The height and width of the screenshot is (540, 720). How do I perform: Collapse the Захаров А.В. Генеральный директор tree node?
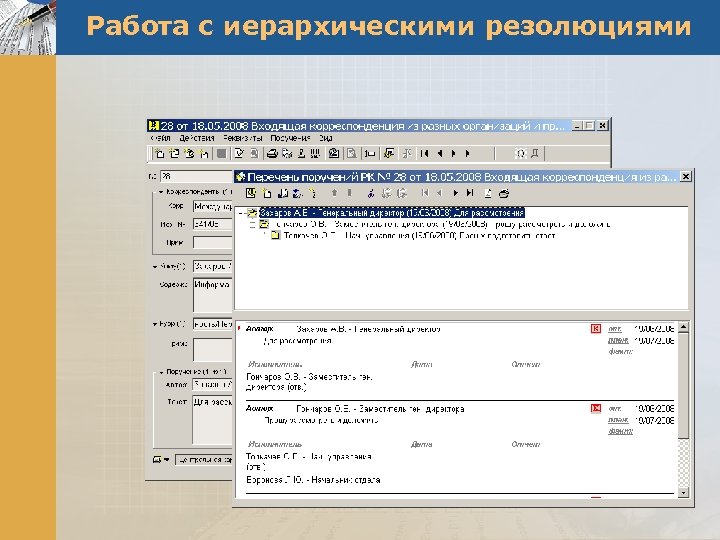[240, 213]
